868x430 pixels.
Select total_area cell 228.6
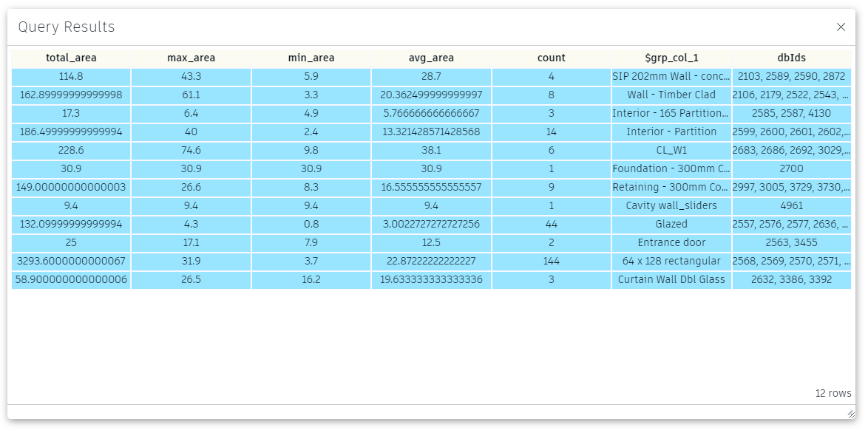(71, 151)
